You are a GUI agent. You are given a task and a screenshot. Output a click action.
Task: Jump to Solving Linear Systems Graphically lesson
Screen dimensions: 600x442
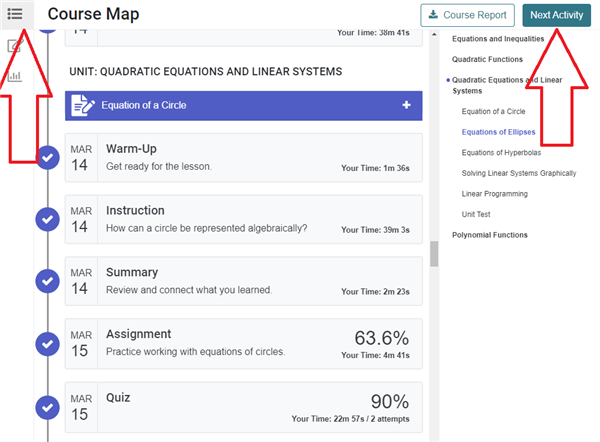(x=518, y=173)
